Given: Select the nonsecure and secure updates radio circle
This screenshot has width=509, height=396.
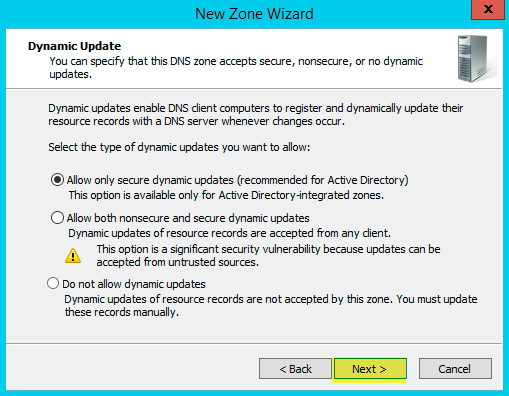Looking at the screenshot, I should click(57, 218).
